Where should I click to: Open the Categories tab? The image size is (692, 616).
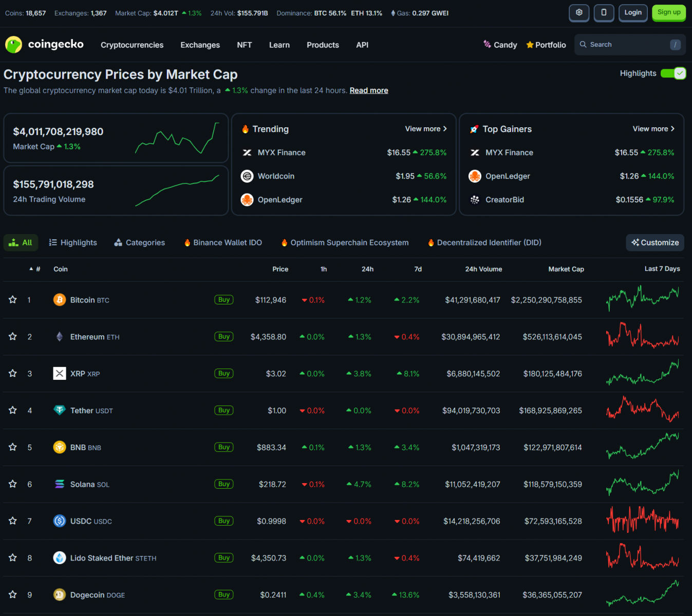point(139,242)
